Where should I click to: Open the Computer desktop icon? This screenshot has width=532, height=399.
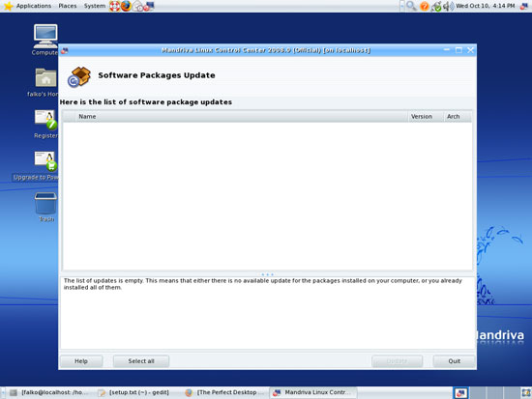point(45,40)
